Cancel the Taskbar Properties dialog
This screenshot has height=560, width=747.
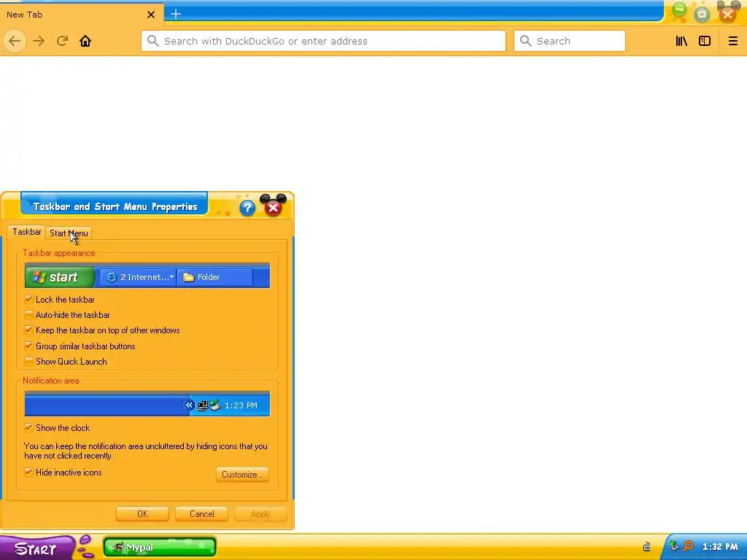point(201,514)
